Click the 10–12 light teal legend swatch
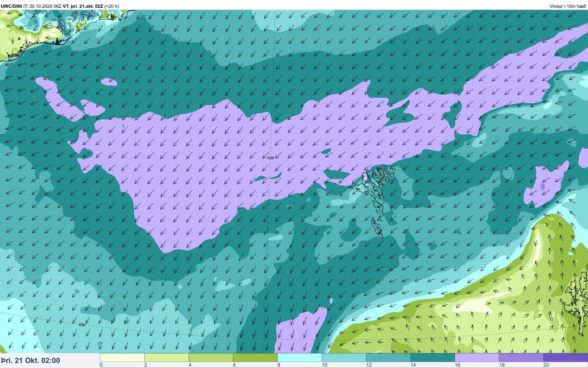 [344, 357]
